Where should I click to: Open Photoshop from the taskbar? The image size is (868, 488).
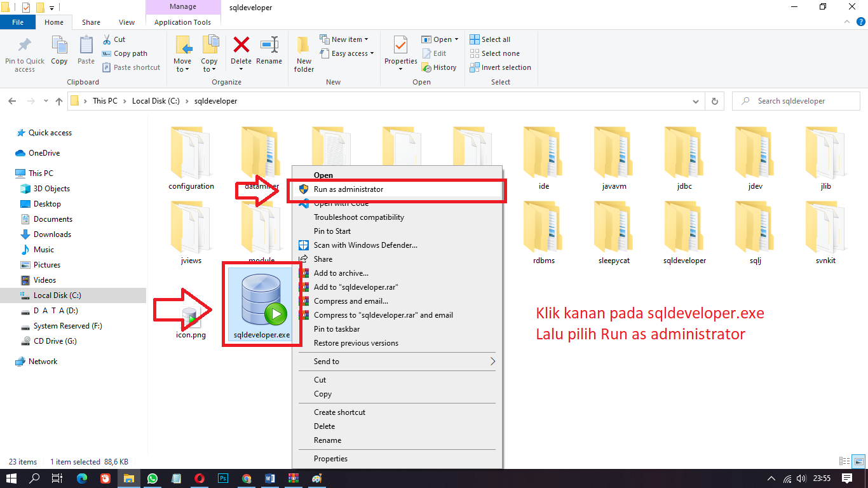coord(223,478)
